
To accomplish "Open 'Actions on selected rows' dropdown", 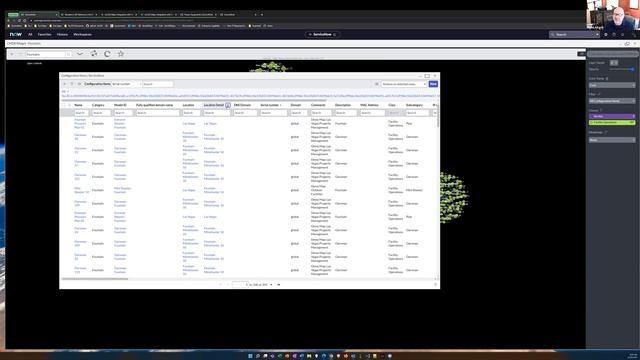I will click(404, 84).
